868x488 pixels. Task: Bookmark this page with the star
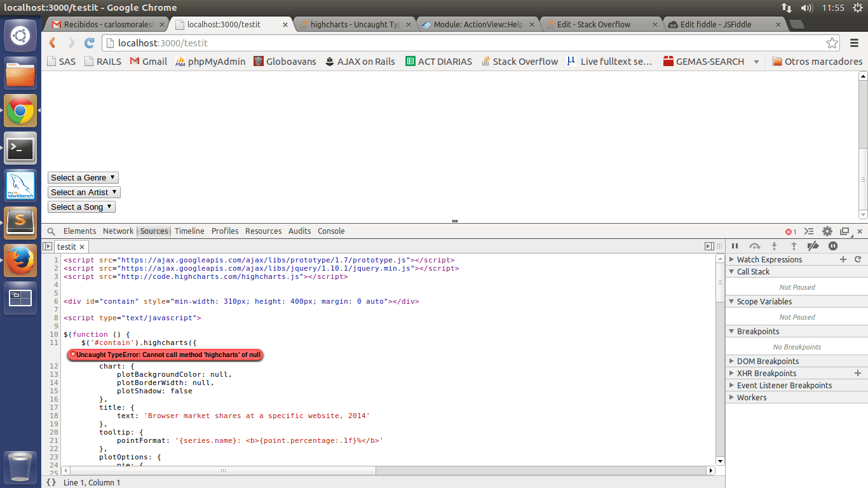pyautogui.click(x=832, y=43)
